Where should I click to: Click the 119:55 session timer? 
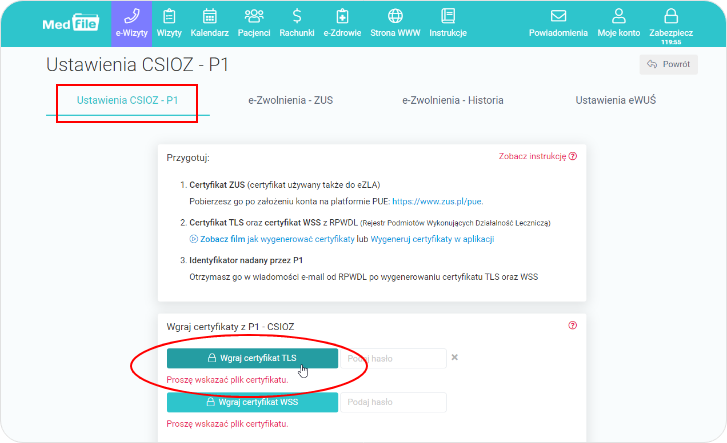click(x=671, y=42)
